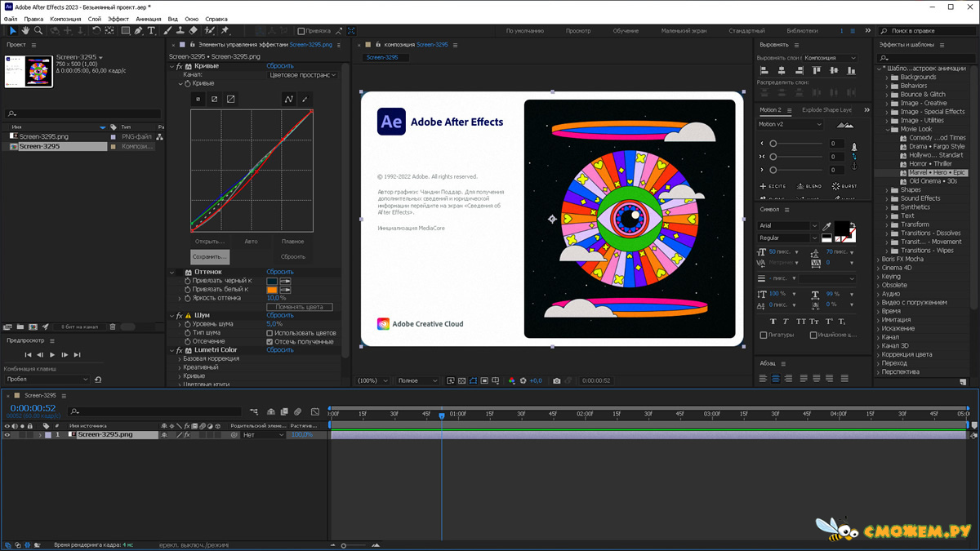Select the Puppet Pin tool
The height and width of the screenshot is (551, 980).
225,31
